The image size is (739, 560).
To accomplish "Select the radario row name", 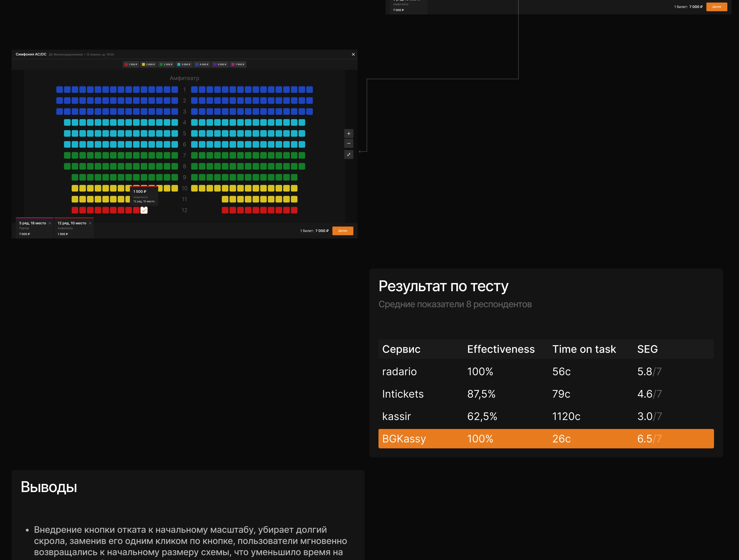I will 400,372.
